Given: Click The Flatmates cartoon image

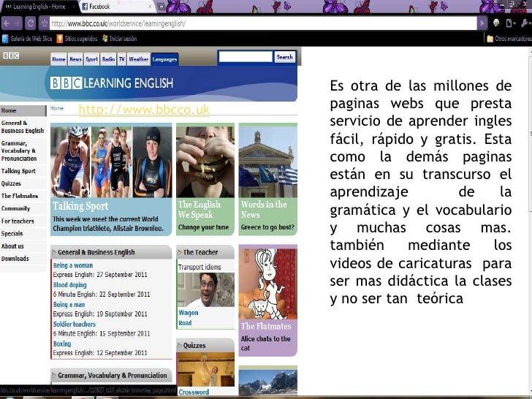Looking at the screenshot, I should point(268,284).
